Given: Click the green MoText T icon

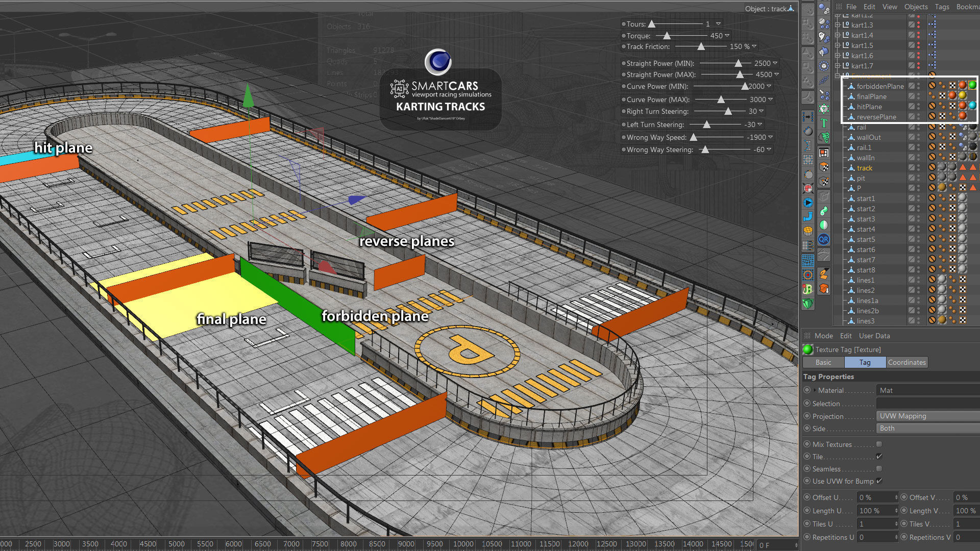Looking at the screenshot, I should click(x=823, y=123).
